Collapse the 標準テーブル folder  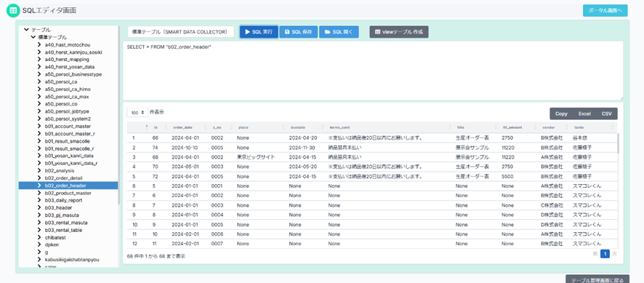(x=33, y=37)
